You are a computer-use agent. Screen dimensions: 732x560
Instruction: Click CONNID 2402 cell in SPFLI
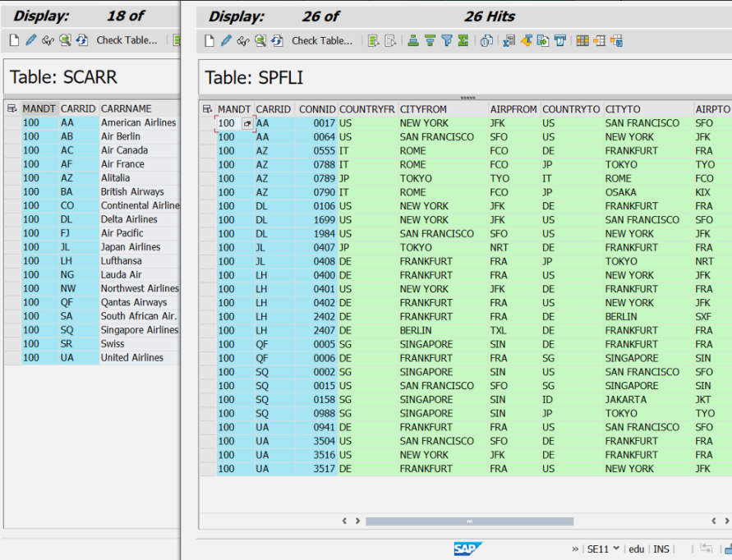click(x=316, y=316)
